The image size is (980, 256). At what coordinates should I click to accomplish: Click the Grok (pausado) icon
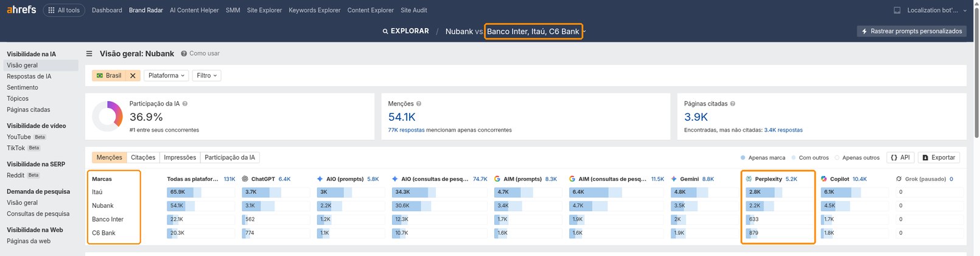[x=899, y=179]
